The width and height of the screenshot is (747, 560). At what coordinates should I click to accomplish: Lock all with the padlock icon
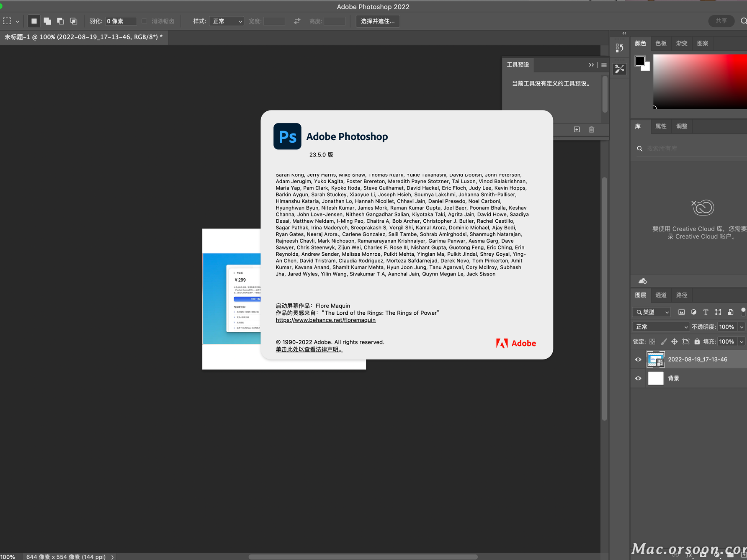coord(697,342)
